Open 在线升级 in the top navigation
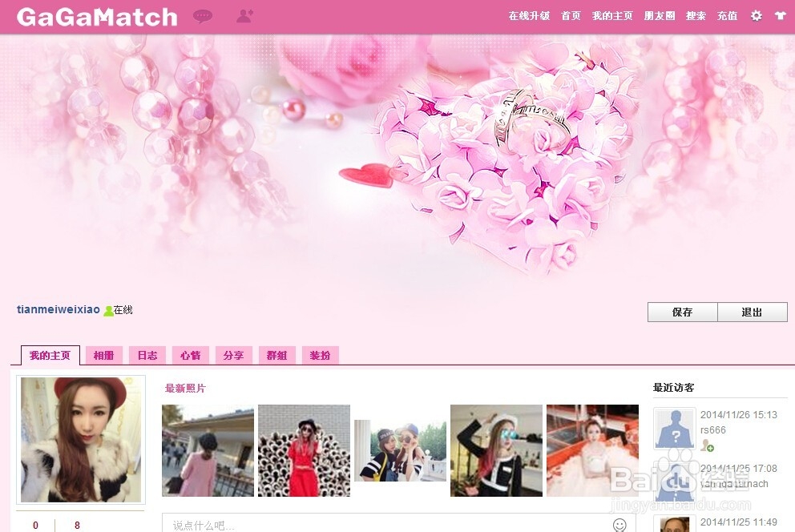Viewport: 795px width, 532px height. click(x=529, y=16)
